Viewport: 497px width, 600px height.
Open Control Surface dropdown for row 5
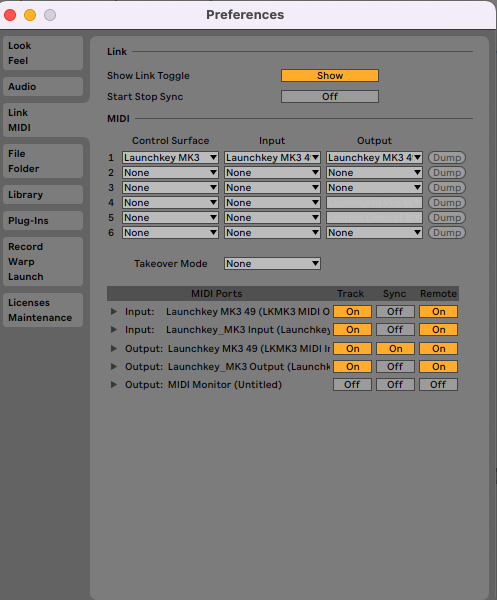(170, 217)
